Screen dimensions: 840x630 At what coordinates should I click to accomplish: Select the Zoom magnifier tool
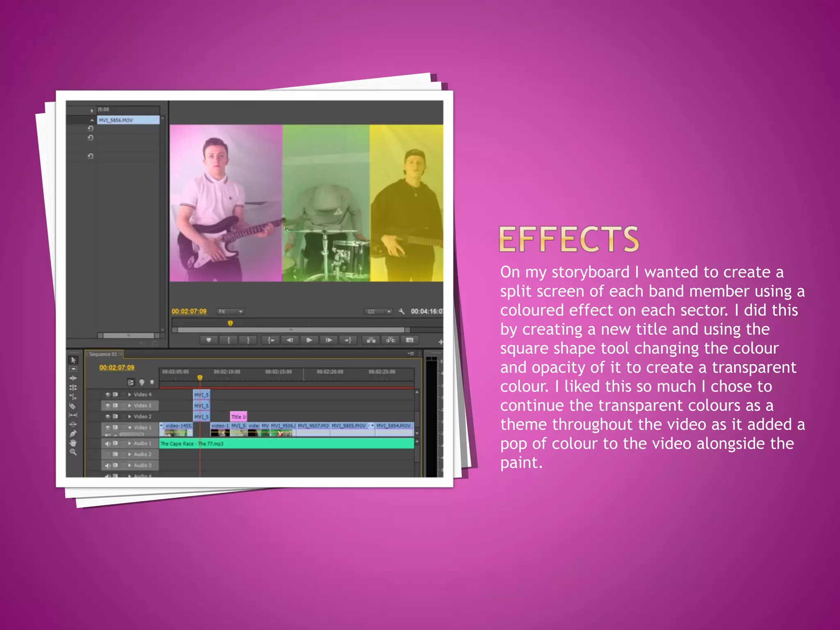point(73,452)
